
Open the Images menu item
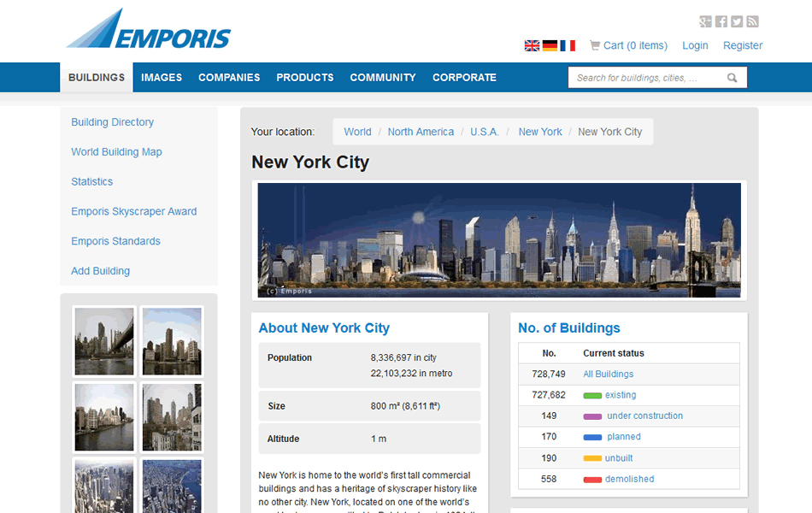(162, 77)
